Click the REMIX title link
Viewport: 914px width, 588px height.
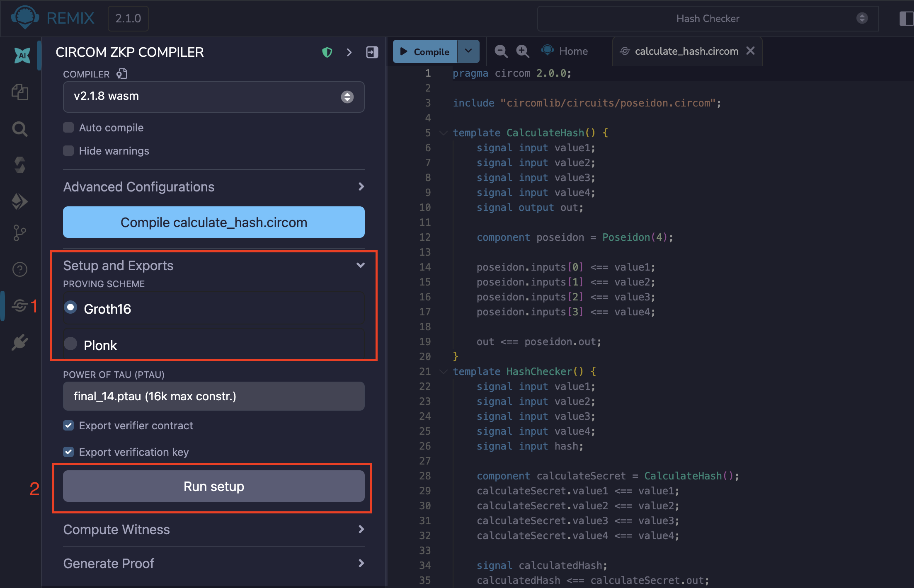tap(70, 18)
